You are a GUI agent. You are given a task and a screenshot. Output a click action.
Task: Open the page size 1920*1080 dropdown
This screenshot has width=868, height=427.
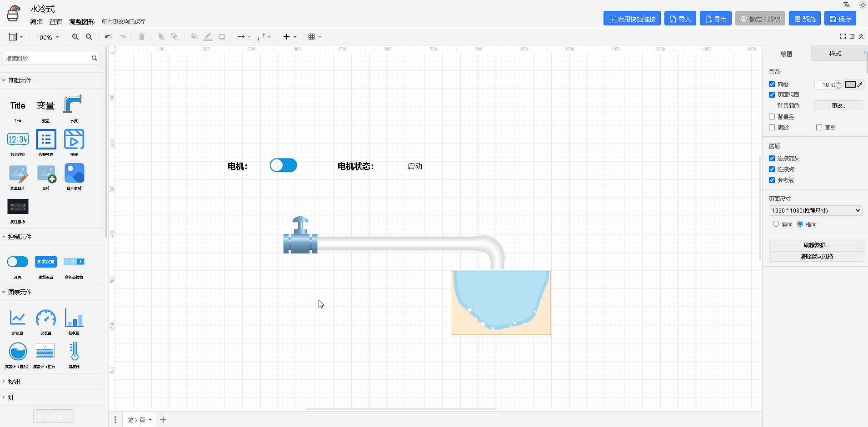point(816,211)
